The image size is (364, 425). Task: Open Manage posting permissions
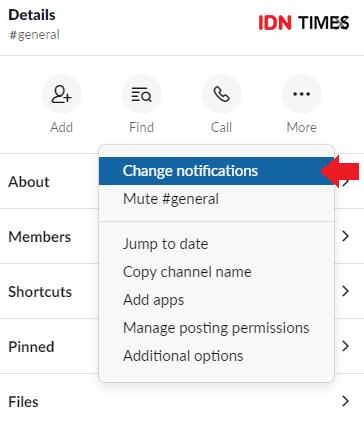coord(217,328)
